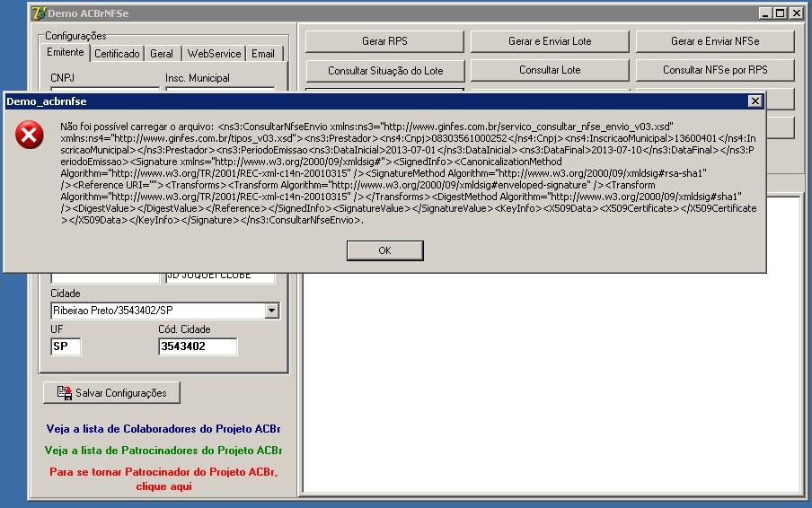The width and height of the screenshot is (812, 508).
Task: Click Salvar Configurações button
Action: click(112, 392)
